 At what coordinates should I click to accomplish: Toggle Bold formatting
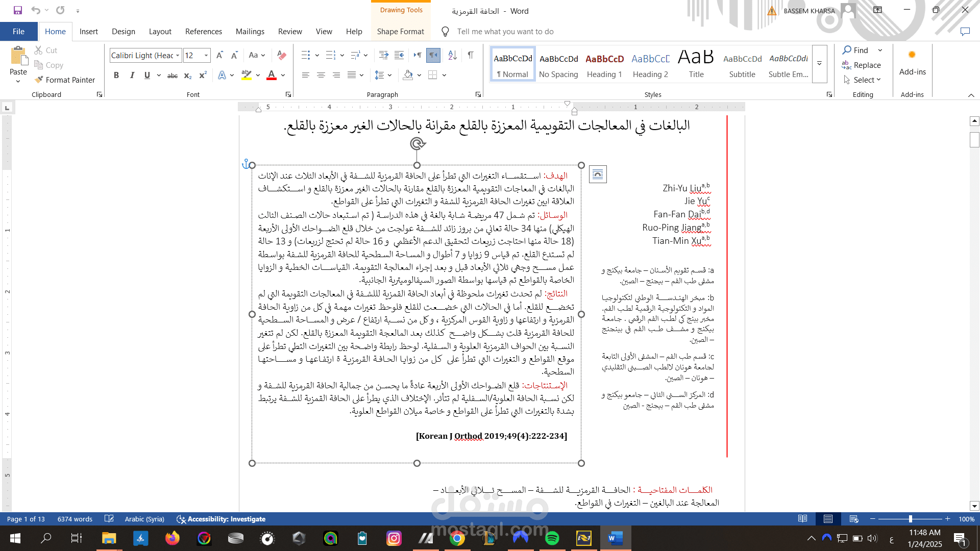(116, 75)
